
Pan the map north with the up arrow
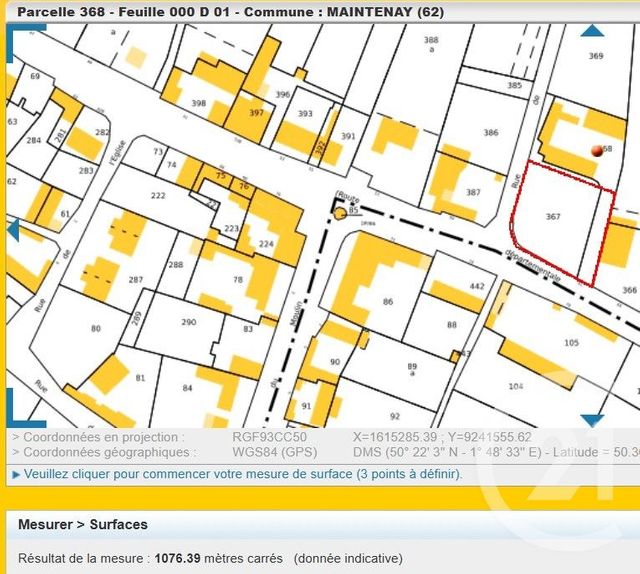(x=592, y=31)
